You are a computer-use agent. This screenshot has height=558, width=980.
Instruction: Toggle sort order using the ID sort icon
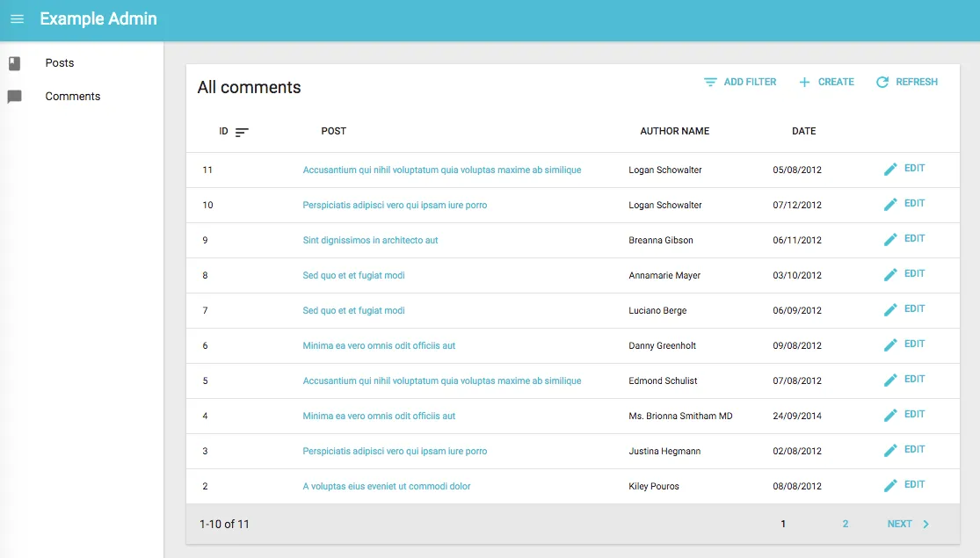click(x=242, y=132)
